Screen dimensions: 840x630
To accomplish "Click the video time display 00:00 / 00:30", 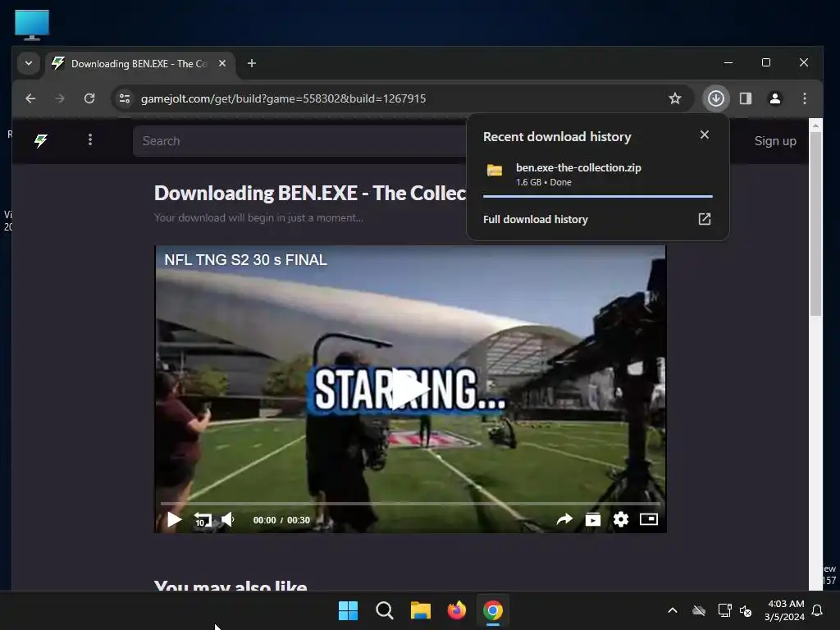I will [x=281, y=520].
